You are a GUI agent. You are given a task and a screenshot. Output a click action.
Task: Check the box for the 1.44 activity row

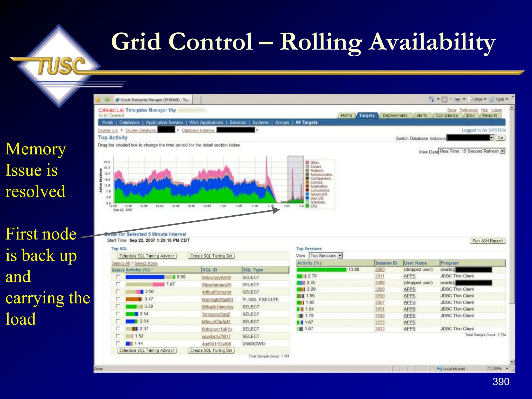(118, 343)
